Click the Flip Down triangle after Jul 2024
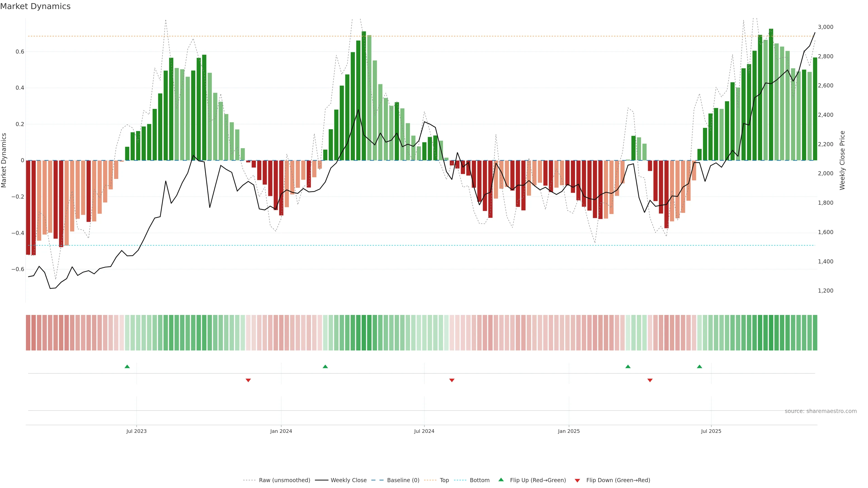Screen dimensions: 868x488 [452, 380]
